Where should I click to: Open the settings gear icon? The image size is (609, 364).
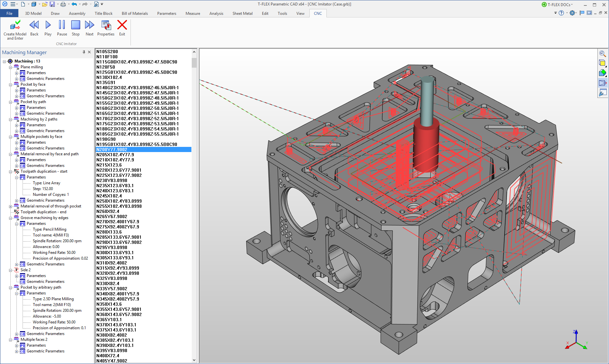point(572,13)
